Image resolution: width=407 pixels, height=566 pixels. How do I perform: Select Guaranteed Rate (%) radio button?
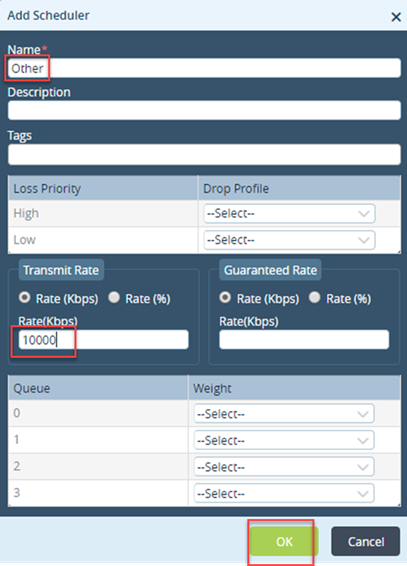pyautogui.click(x=315, y=298)
